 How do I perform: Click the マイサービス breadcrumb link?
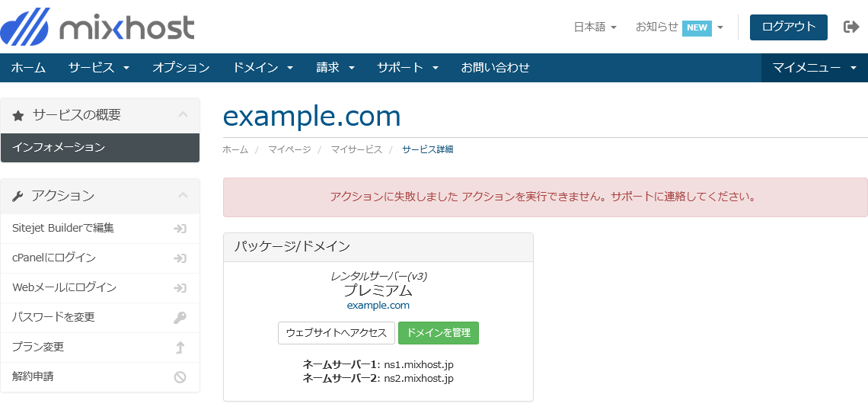pos(356,149)
